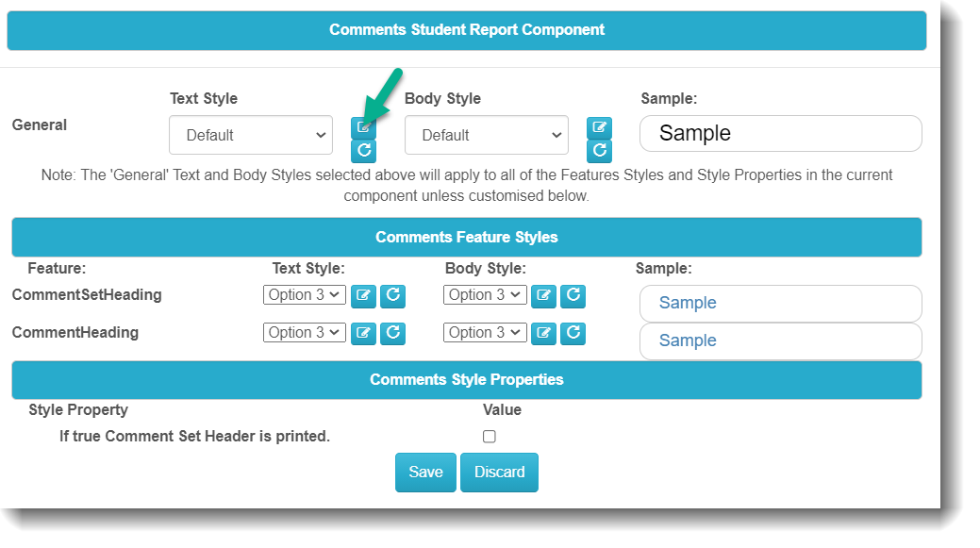This screenshot has height=548, width=980.
Task: Click the Comments Feature Styles header
Action: (x=466, y=238)
